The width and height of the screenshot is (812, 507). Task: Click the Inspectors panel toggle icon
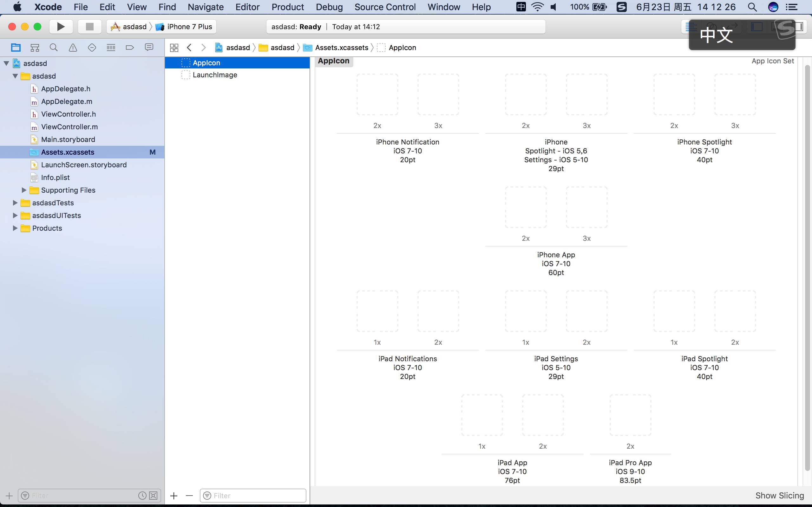[x=799, y=26]
